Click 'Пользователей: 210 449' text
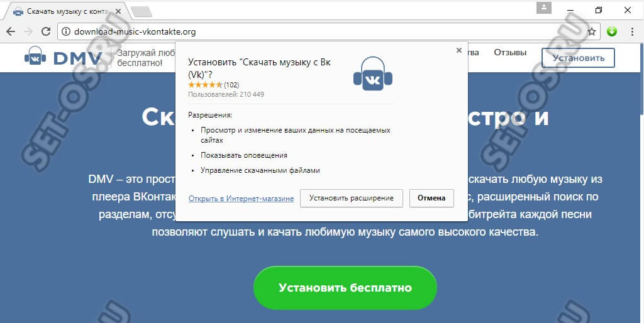 tap(226, 94)
